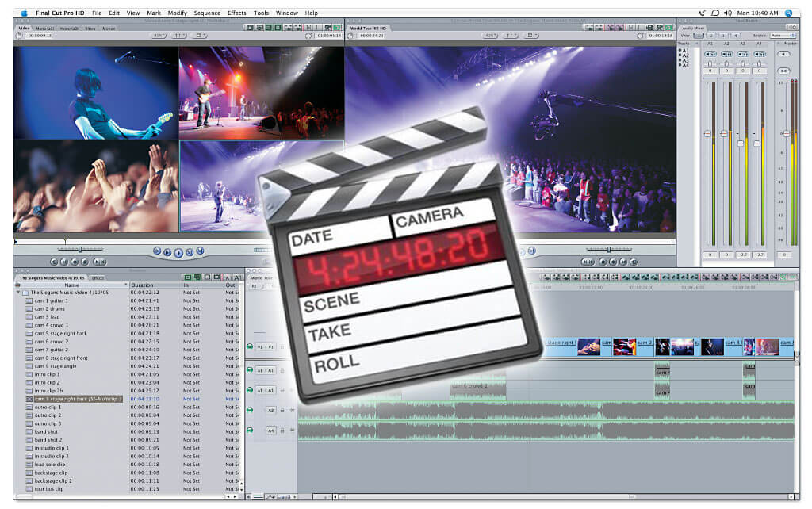Open Spotlight search in the menu bar
This screenshot has height=509, width=812.
789,13
